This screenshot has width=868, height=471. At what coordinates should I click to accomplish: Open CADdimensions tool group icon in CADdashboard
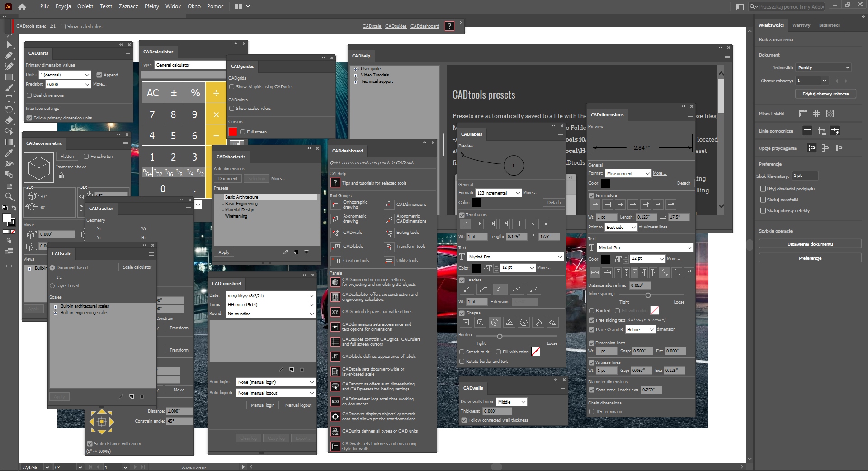tap(389, 205)
